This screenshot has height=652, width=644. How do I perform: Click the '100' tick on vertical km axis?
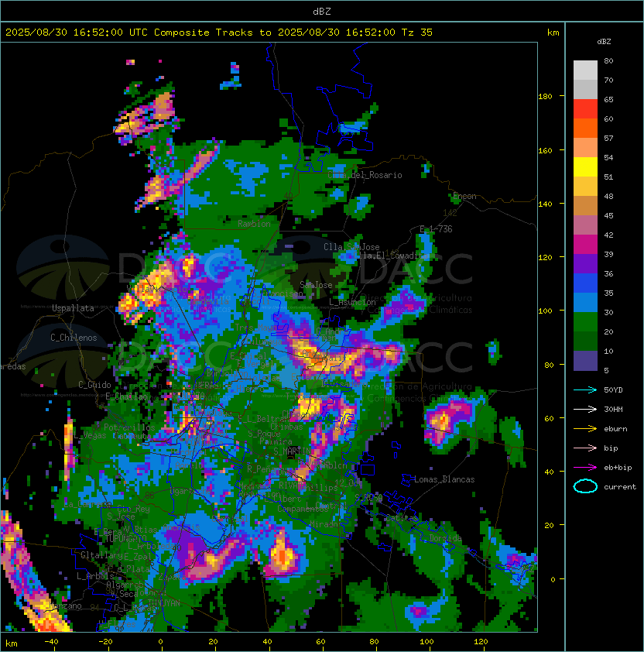tap(545, 311)
